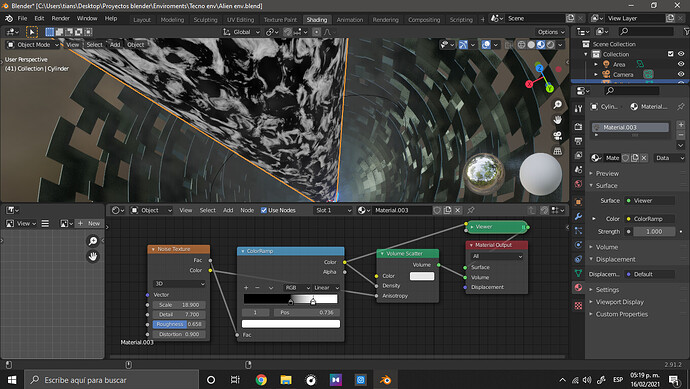
Task: Expand the Preview panel
Action: coord(606,173)
